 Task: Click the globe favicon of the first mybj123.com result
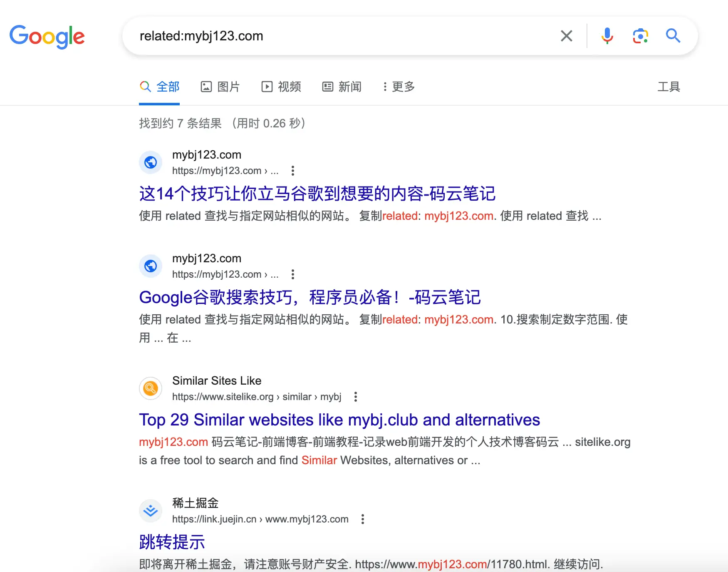tap(151, 162)
